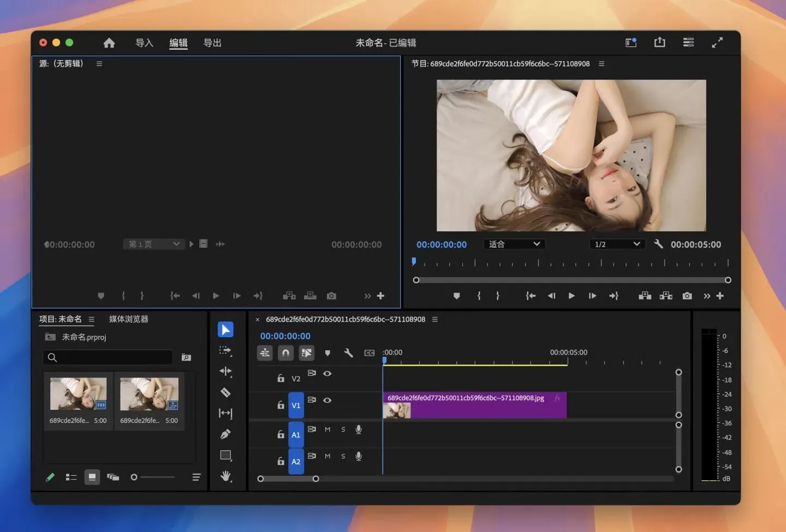Select the Rectangle tool

225,455
